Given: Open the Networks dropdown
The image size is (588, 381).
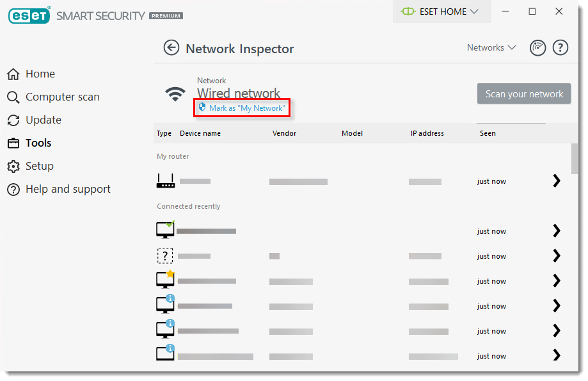Looking at the screenshot, I should coord(491,47).
